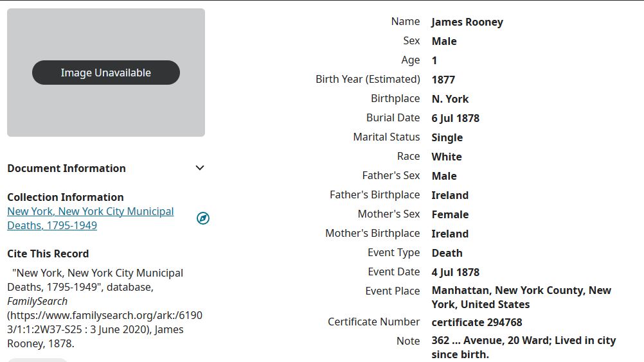644x362 pixels.
Task: Select the certificate number 294768
Action: (477, 322)
